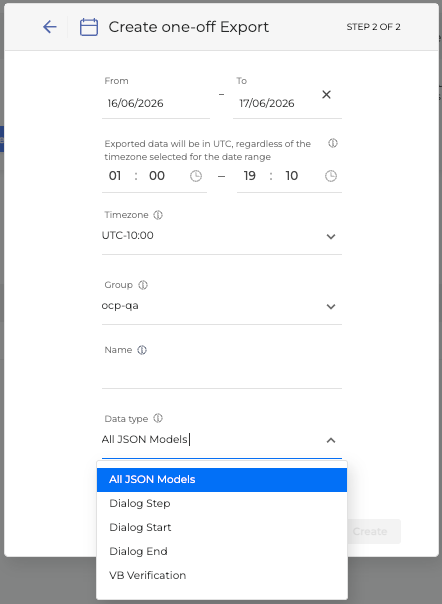Expand the Group dropdown chevron
Image resolution: width=442 pixels, height=604 pixels.
331,306
